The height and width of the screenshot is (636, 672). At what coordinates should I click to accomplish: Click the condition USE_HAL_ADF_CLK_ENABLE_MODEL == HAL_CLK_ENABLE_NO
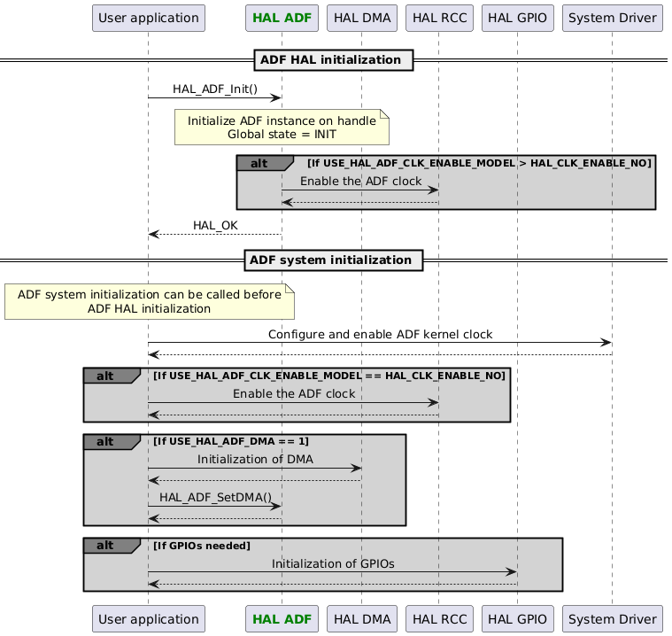329,376
